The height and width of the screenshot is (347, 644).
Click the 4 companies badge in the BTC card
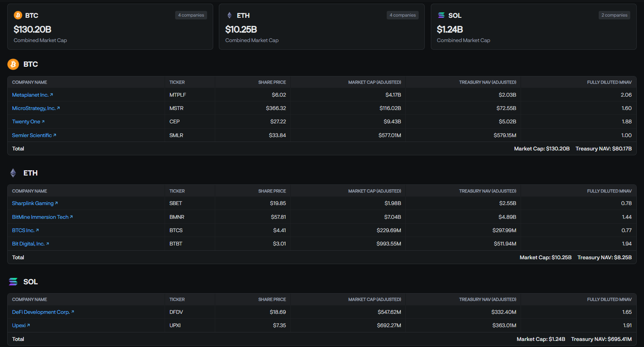[x=191, y=15]
